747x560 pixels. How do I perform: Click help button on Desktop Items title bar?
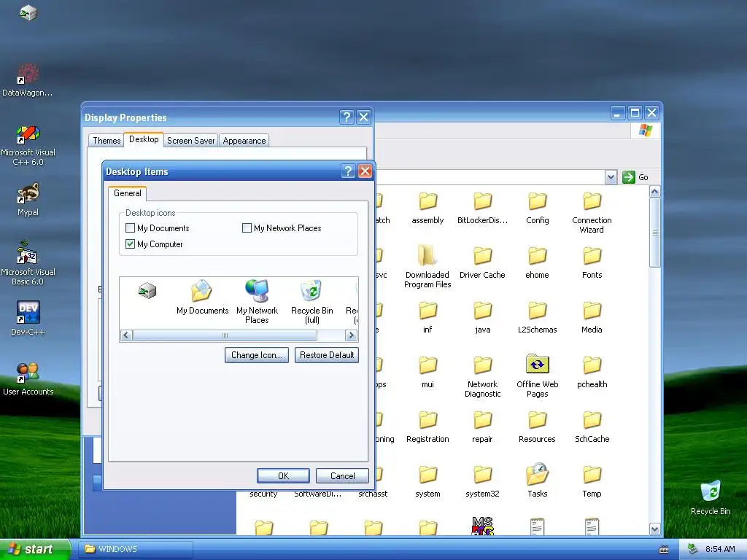click(x=348, y=171)
